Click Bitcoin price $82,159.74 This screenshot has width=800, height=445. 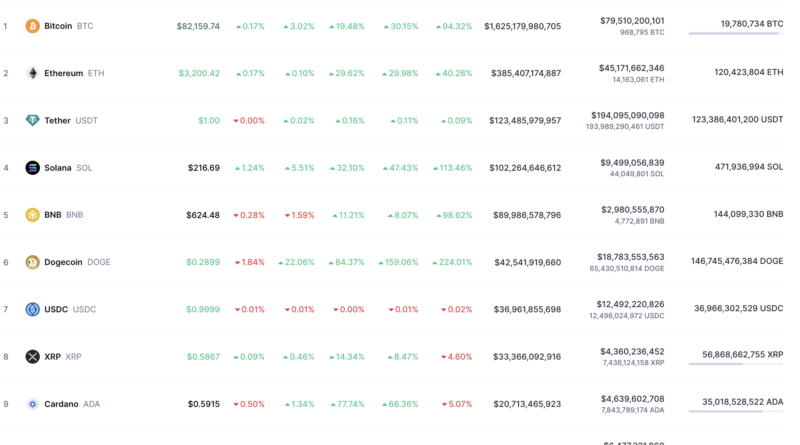point(198,26)
